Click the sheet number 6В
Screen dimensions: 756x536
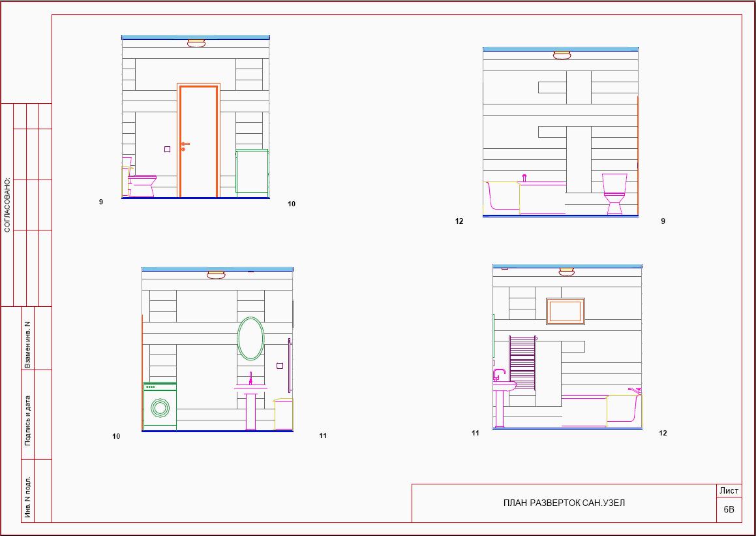pyautogui.click(x=729, y=509)
